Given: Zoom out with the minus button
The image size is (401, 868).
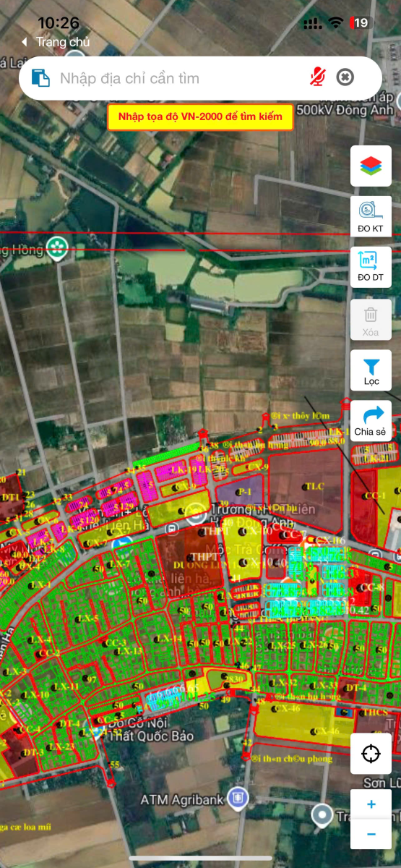Looking at the screenshot, I should click(371, 834).
